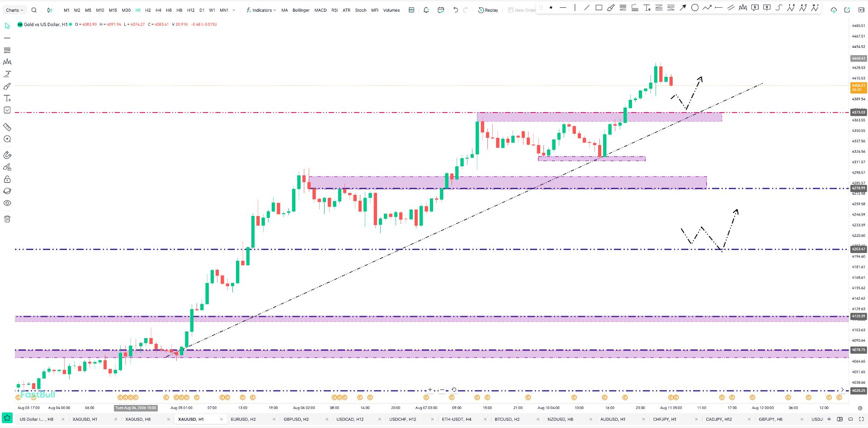Screen dimensions: 868x428
Task: Toggle the right side panel
Action: tap(861, 10)
